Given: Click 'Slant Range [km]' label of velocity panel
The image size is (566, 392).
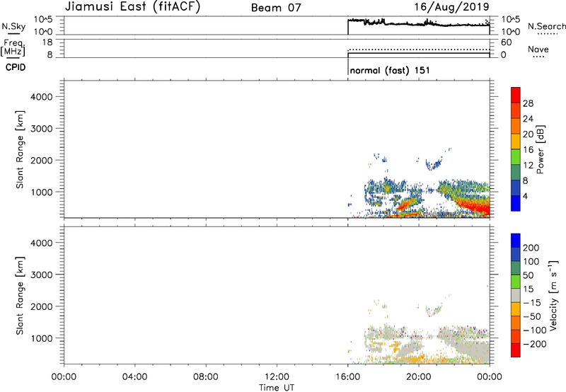Looking at the screenshot, I should pyautogui.click(x=20, y=296).
